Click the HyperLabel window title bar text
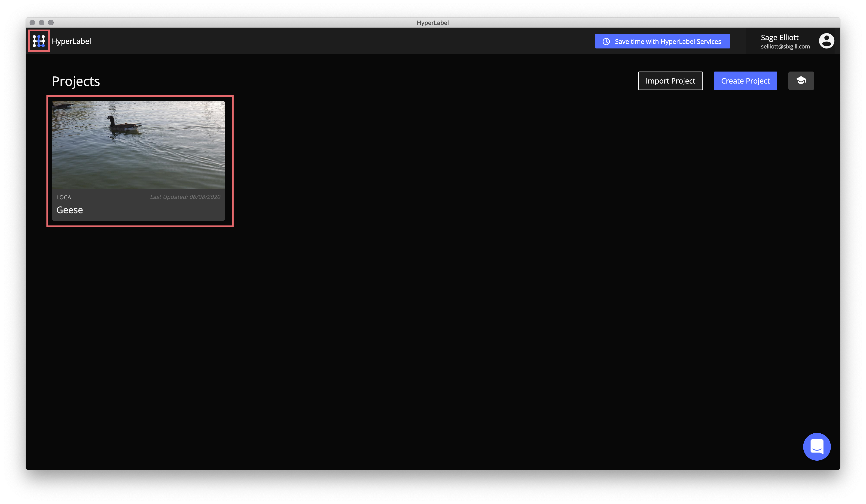This screenshot has height=504, width=866. click(432, 23)
